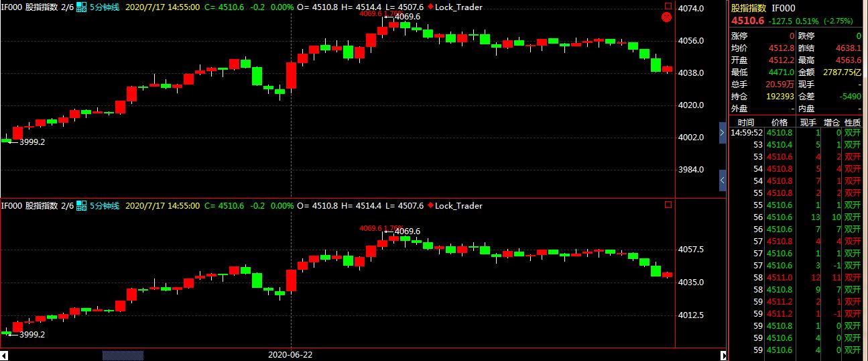Click the 最低 value 4471.0
Image resolution: width=868 pixels, height=361 pixels.
point(782,72)
